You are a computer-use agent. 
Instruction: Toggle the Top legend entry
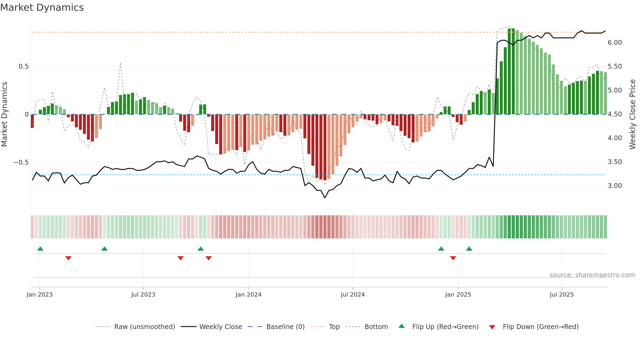point(325,327)
